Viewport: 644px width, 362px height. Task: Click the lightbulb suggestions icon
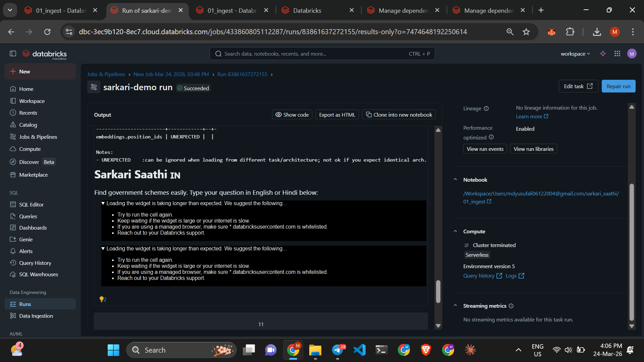pyautogui.click(x=101, y=299)
